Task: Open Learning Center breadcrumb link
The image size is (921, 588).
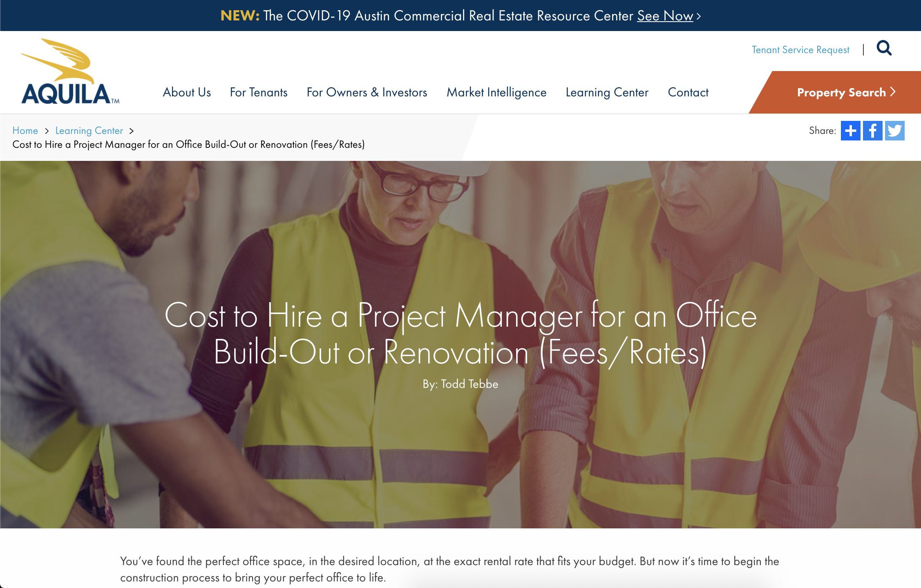Action: pyautogui.click(x=89, y=131)
